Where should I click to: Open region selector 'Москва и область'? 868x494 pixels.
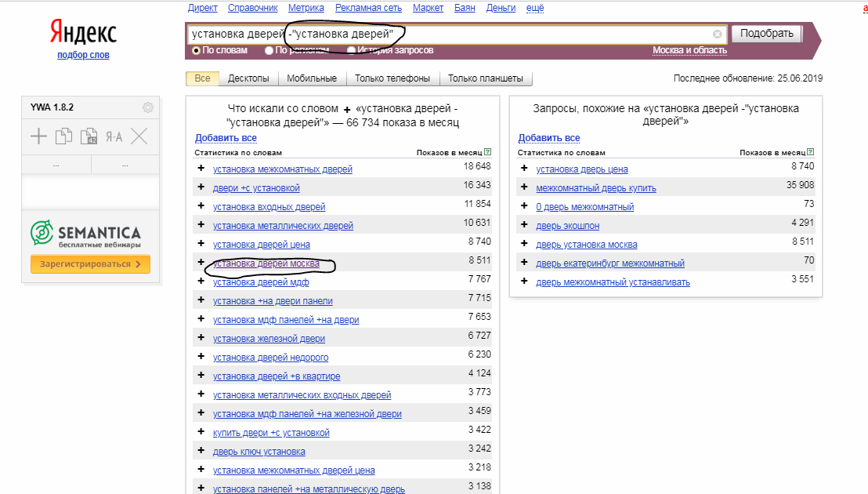tap(689, 50)
